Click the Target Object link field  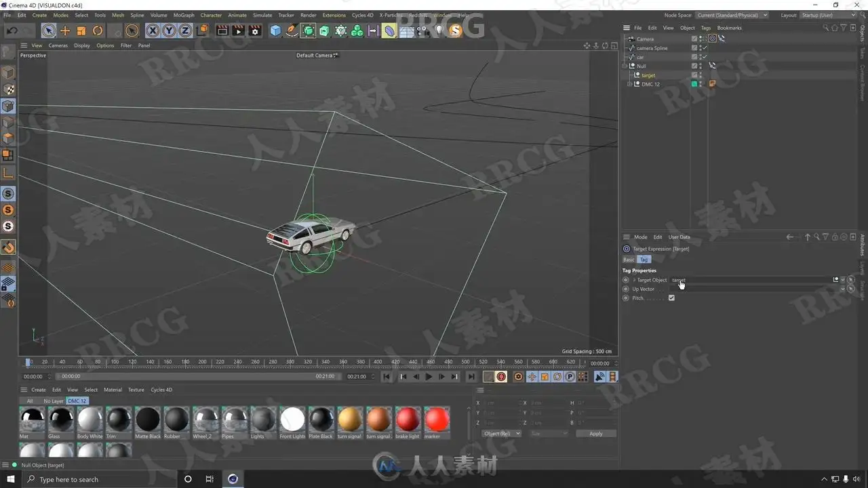tap(750, 280)
